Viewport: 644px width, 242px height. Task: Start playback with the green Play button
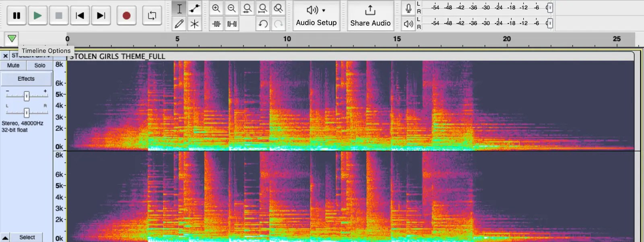point(37,16)
